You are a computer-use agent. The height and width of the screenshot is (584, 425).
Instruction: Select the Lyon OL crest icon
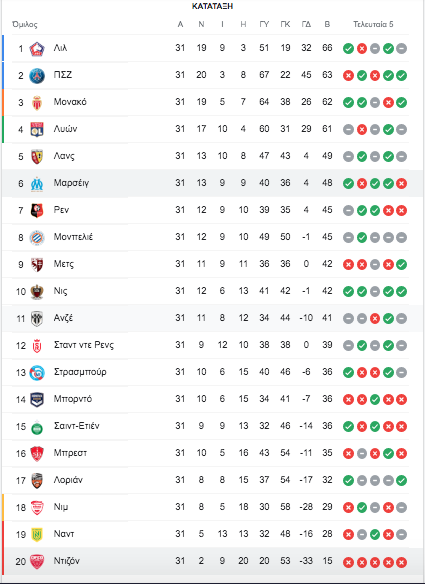37,130
